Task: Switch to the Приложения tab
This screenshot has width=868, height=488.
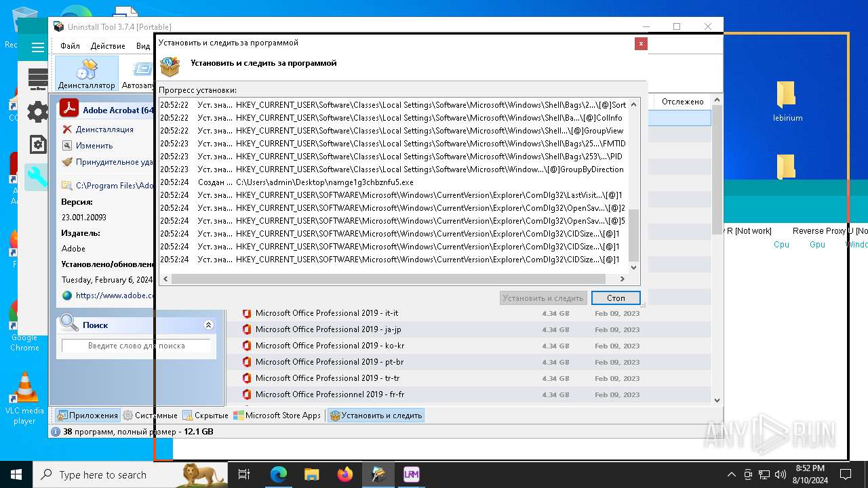Action: (87, 415)
